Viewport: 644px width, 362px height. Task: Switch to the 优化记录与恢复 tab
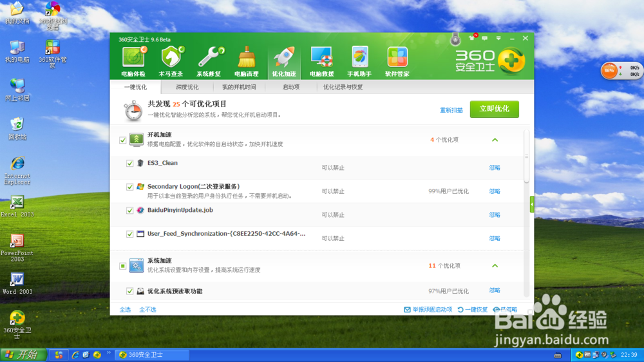343,87
